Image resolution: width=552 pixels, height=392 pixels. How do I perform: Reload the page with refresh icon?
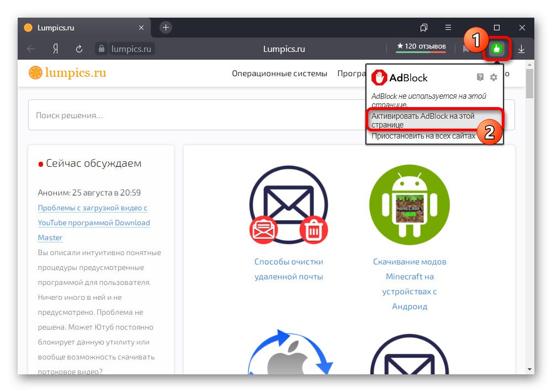pos(79,49)
